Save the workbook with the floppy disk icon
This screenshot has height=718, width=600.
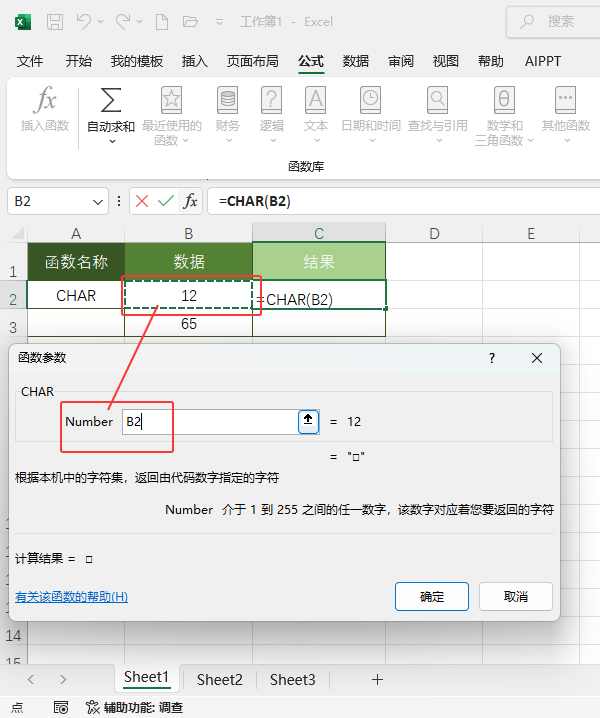55,22
